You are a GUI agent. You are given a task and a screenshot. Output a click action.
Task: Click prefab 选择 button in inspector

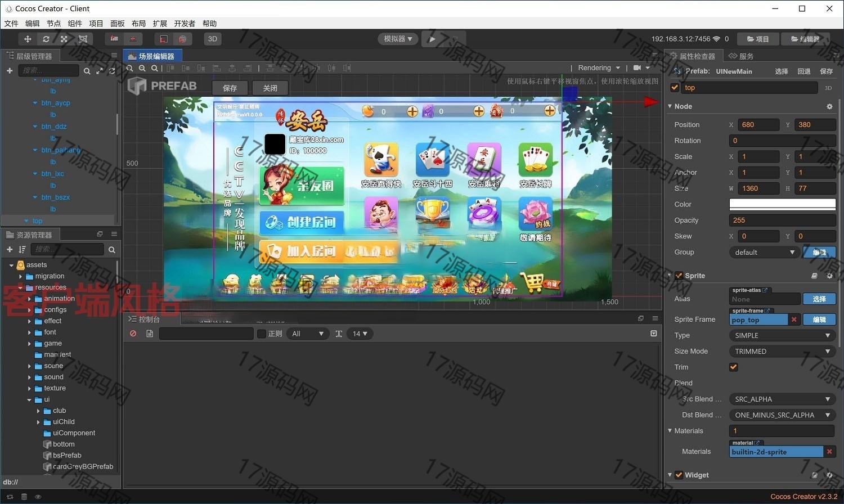click(x=782, y=71)
